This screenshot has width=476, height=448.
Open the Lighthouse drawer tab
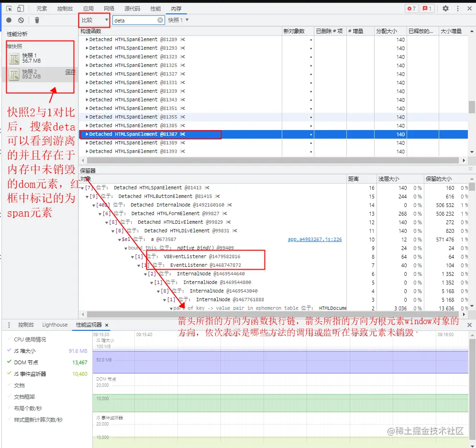click(x=55, y=325)
